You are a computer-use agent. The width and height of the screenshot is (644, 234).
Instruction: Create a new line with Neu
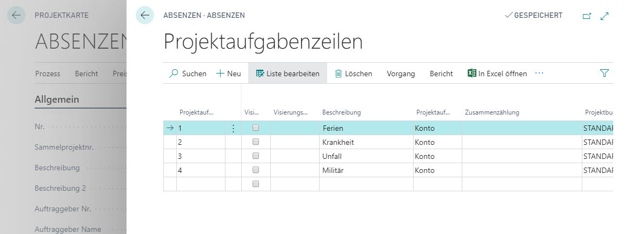pos(228,73)
